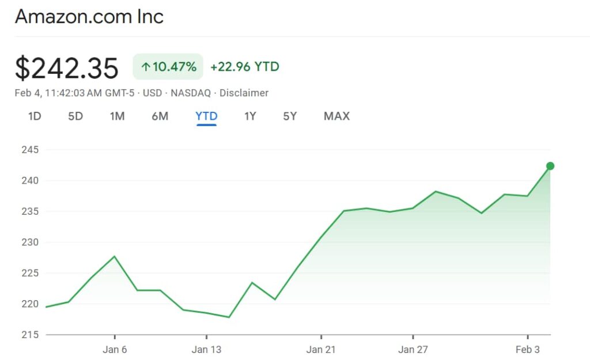This screenshot has width=590, height=364.
Task: Click the USD currency label
Action: tap(152, 93)
